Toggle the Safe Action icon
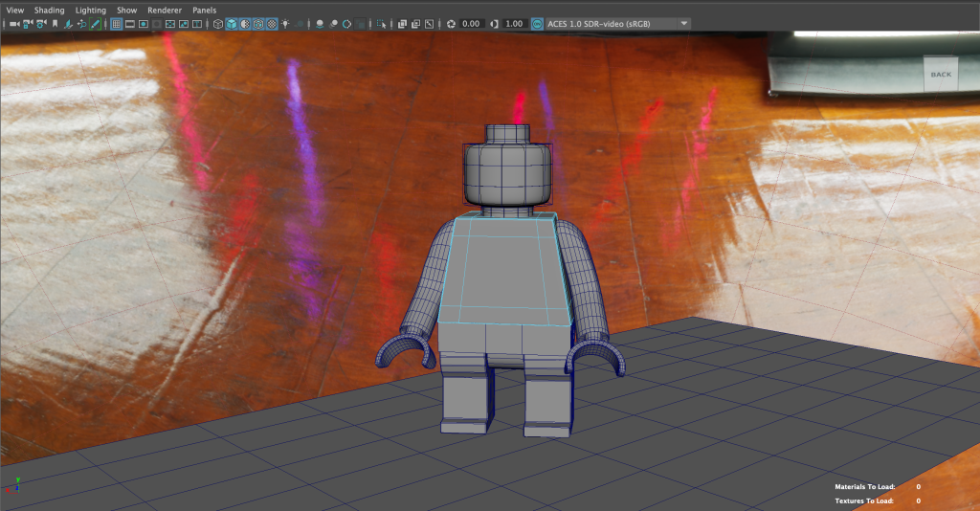980x511 pixels. point(184,24)
